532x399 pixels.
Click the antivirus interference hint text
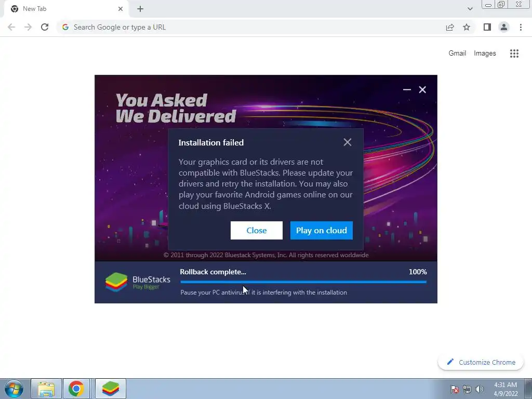point(263,292)
